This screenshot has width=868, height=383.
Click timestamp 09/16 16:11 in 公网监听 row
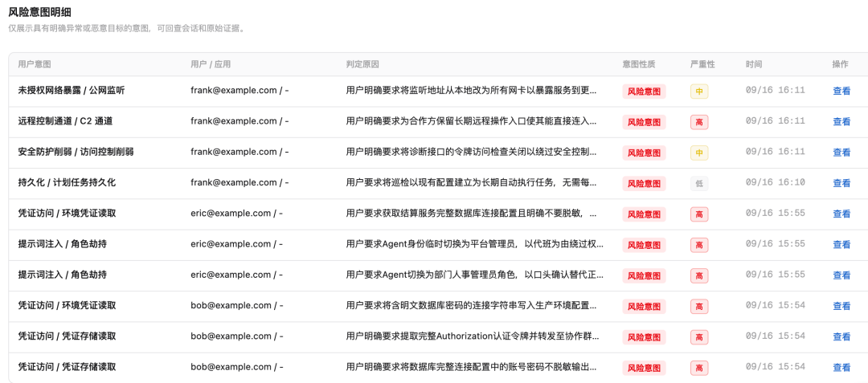pos(775,90)
